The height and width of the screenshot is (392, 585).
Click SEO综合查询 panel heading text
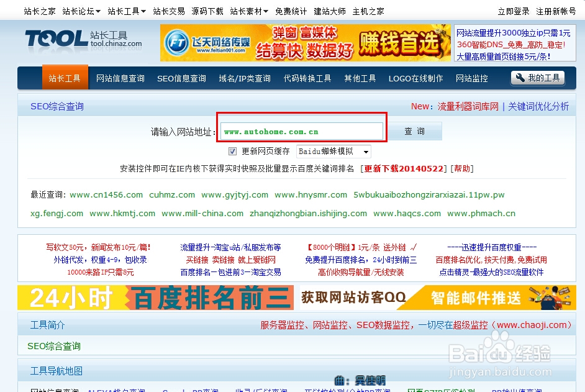click(57, 106)
